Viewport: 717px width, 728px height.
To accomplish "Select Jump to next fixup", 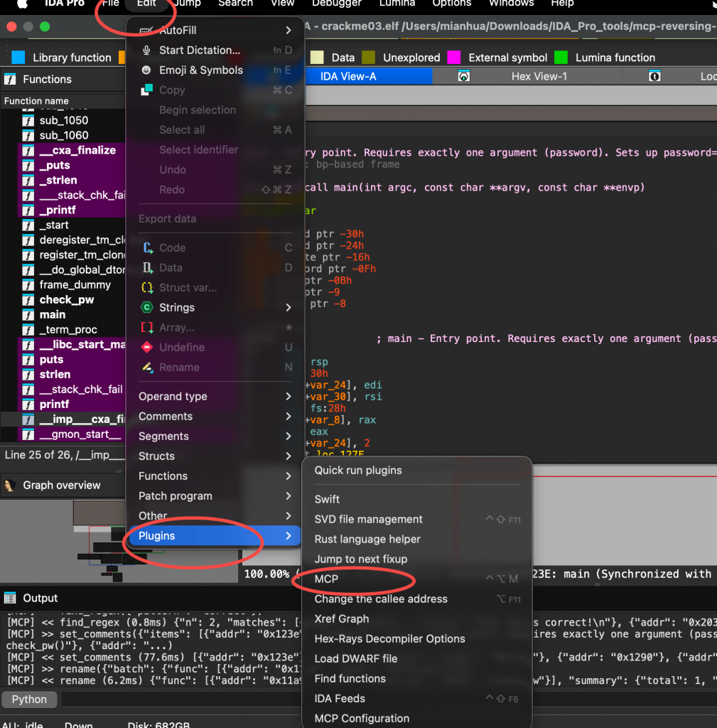I will click(416, 560).
